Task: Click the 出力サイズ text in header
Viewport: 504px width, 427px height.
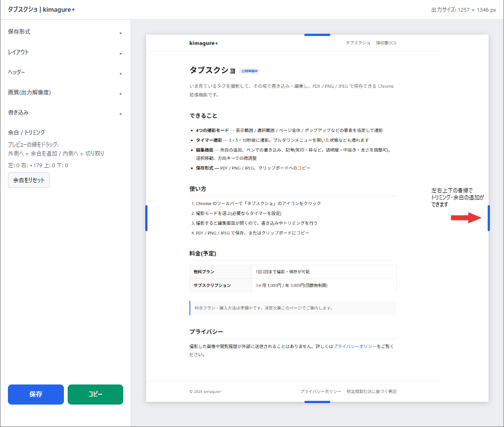Action: tap(463, 10)
